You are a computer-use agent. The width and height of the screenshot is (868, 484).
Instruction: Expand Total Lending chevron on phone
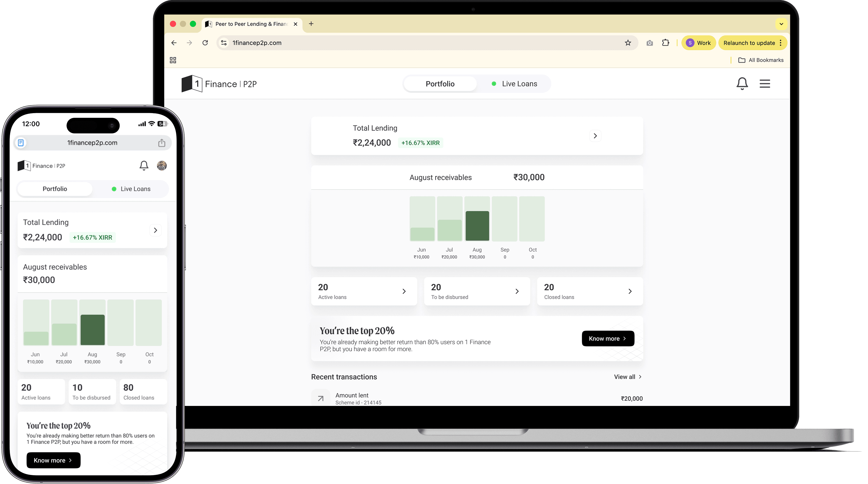155,230
